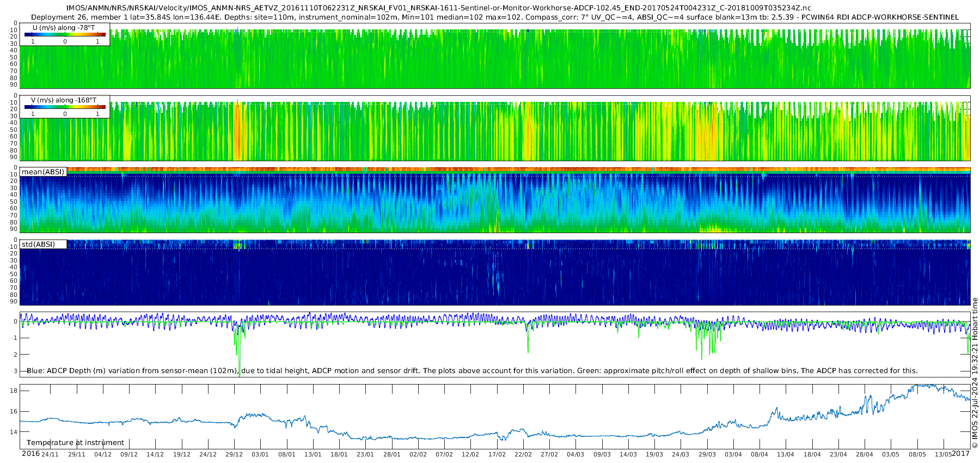
Task: Select the mean(ABSI) panel label
Action: tap(43, 172)
